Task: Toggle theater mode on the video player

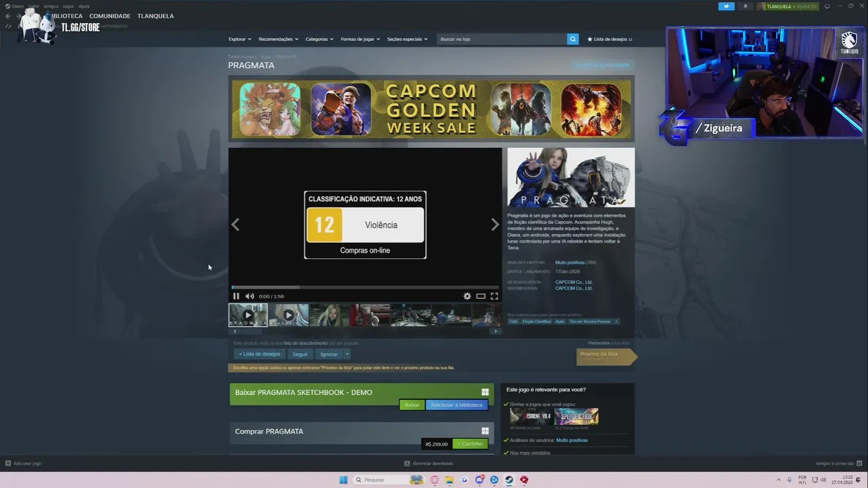Action: [x=481, y=296]
